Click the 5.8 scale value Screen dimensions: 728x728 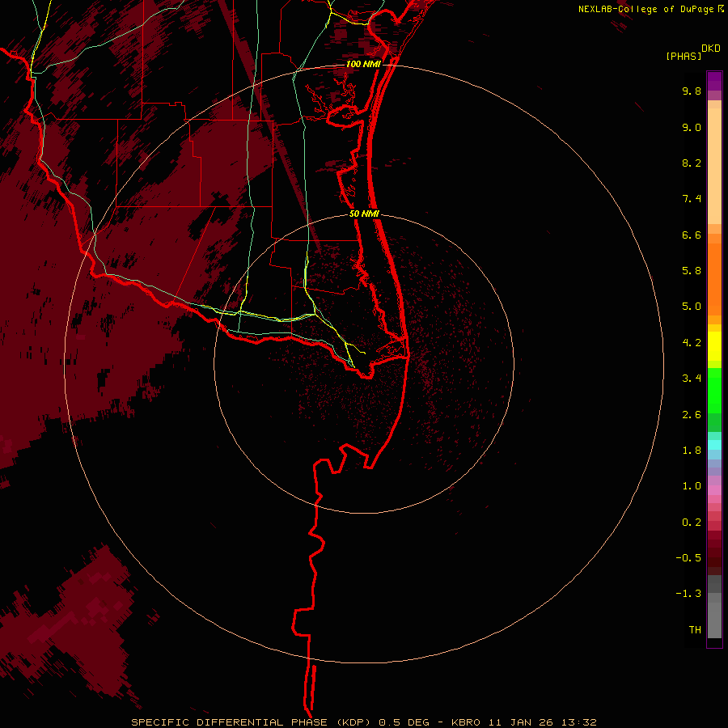click(x=692, y=271)
